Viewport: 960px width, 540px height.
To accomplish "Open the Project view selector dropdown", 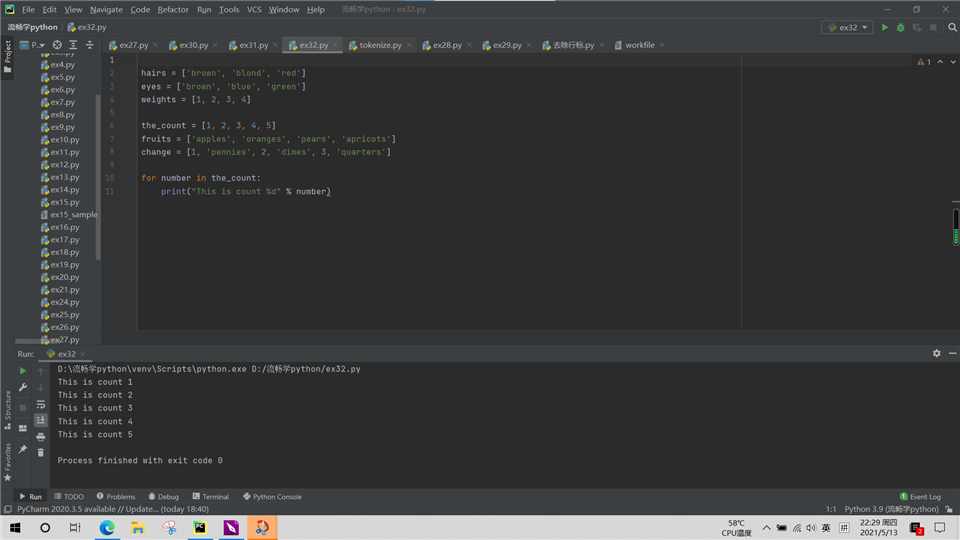I will 33,45.
